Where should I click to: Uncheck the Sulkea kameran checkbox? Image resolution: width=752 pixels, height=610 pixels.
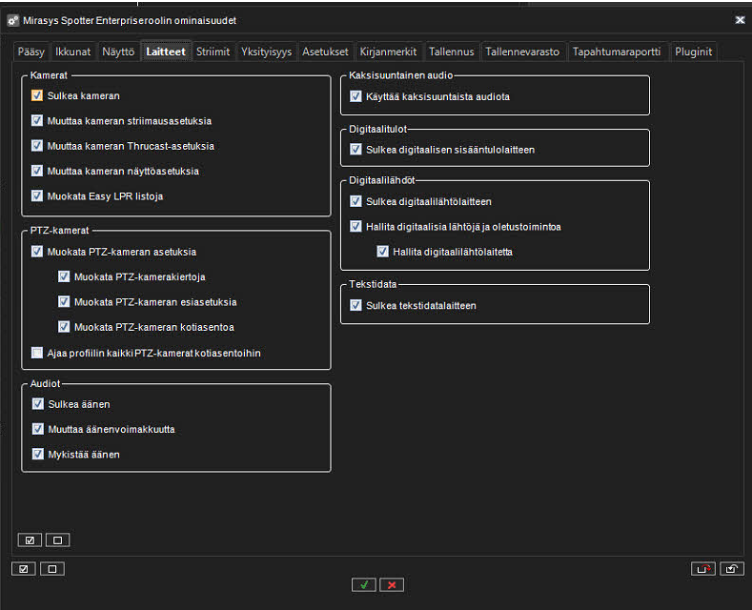click(x=37, y=96)
